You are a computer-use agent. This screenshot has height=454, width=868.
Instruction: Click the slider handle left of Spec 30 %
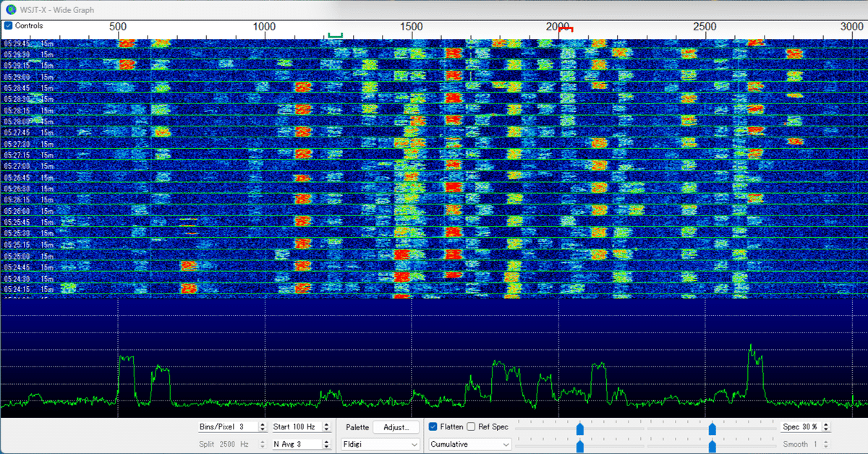[x=712, y=429]
